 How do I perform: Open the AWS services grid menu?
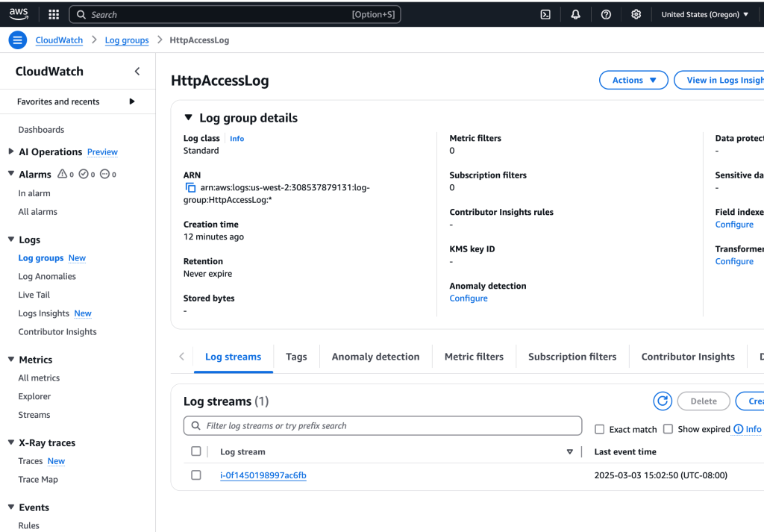tap(54, 14)
